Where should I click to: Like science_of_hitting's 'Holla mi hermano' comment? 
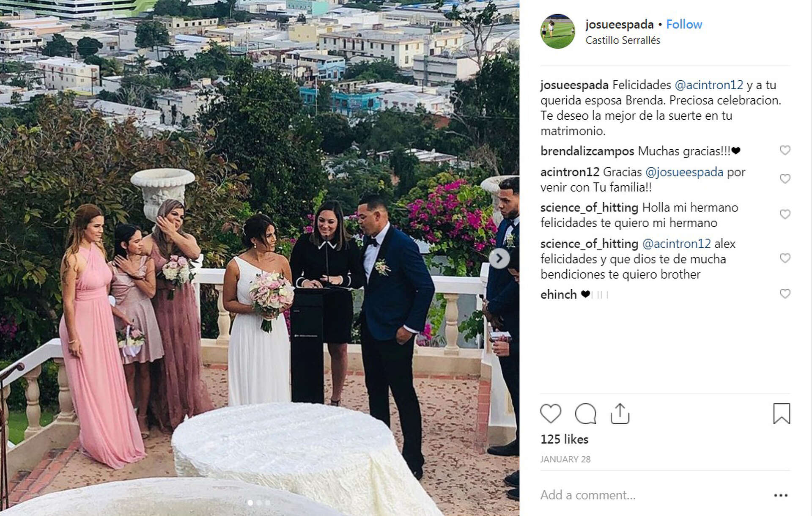click(x=785, y=214)
